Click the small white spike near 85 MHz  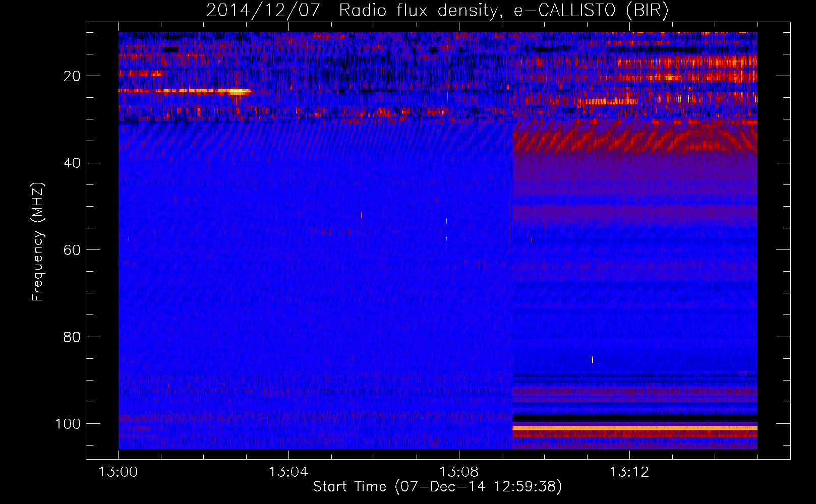(593, 359)
